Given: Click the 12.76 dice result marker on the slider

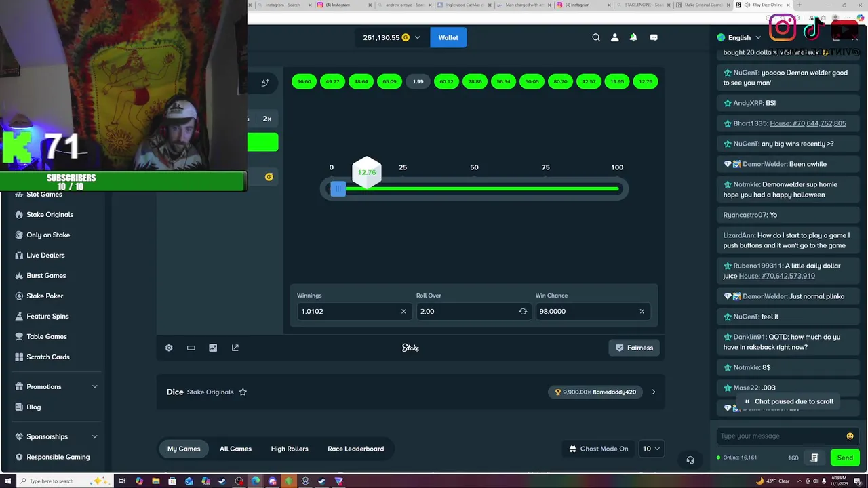Looking at the screenshot, I should coord(367,172).
